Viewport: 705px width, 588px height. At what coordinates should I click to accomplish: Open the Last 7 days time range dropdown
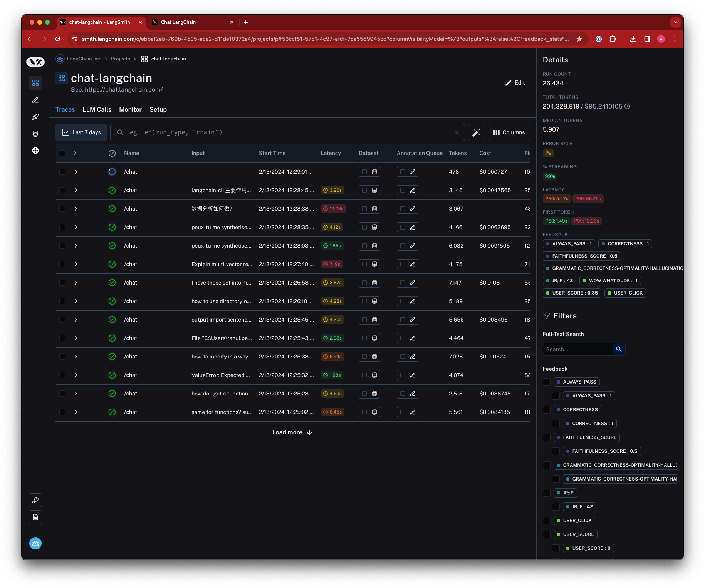[x=81, y=132]
